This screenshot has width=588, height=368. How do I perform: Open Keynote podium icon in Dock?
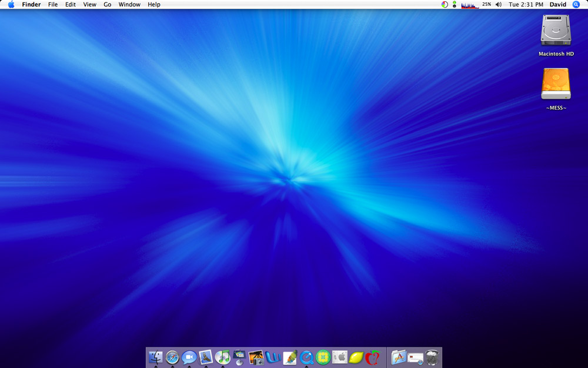(239, 357)
